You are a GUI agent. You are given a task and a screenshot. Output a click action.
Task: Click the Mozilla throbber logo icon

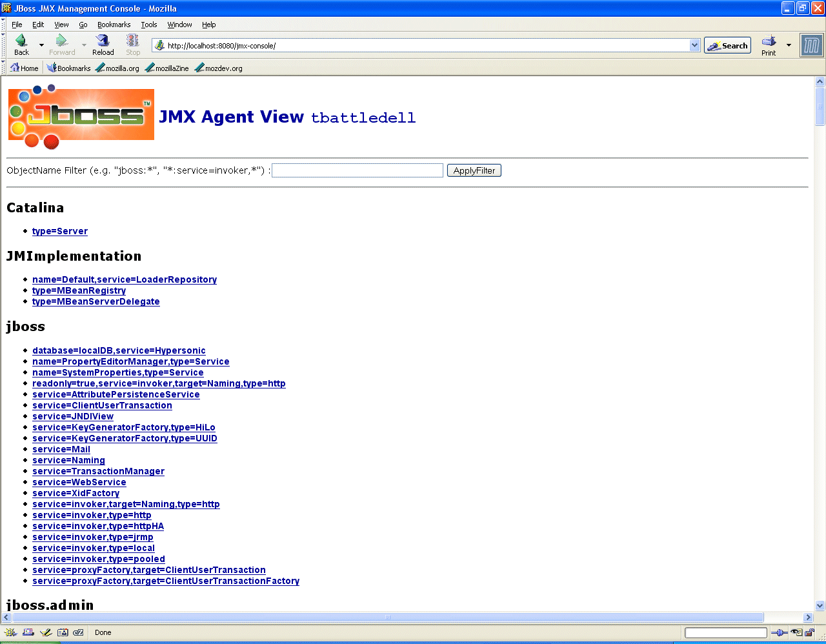(811, 45)
